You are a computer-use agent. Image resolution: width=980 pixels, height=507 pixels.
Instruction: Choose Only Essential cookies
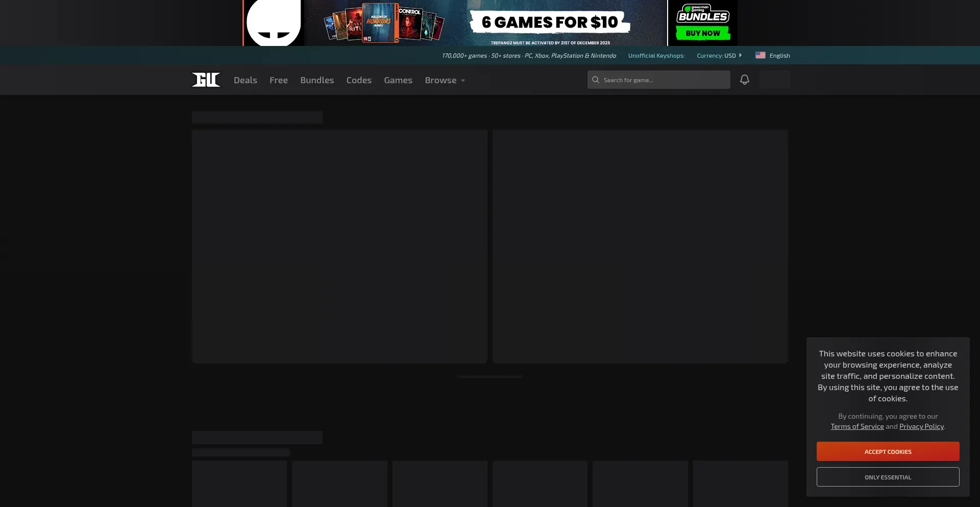coord(888,477)
